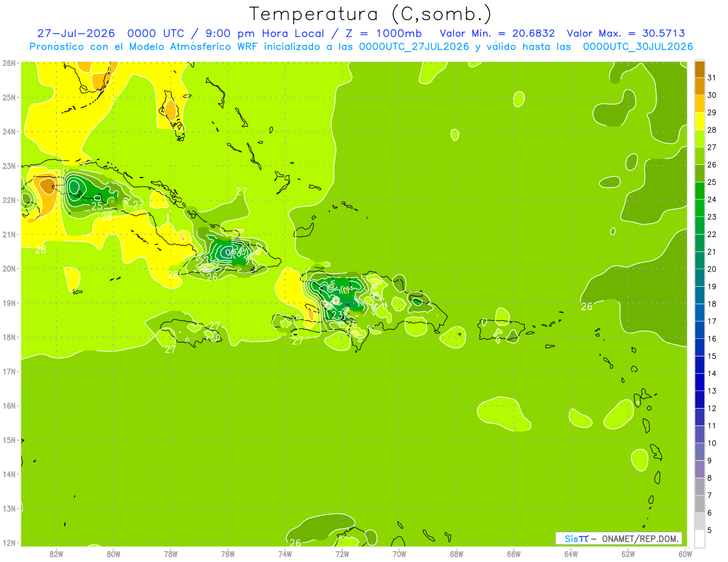
Task: Click the '66W' longitude axis label
Action: (514, 554)
